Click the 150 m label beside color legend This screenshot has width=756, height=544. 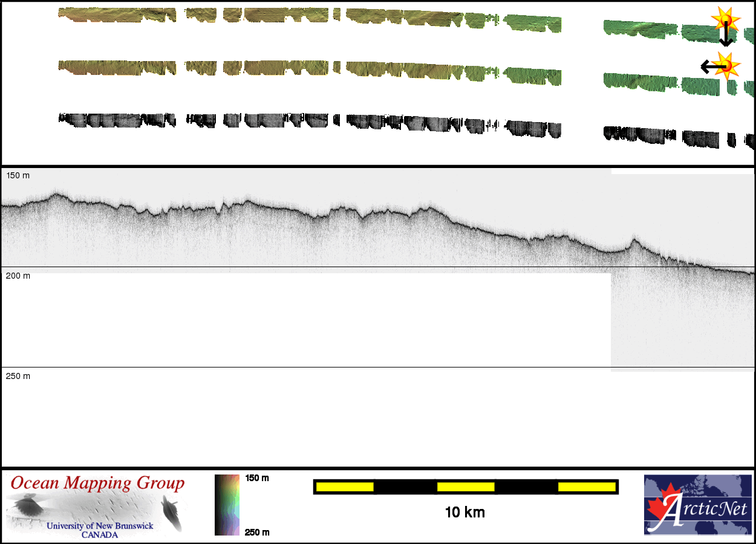coord(257,478)
